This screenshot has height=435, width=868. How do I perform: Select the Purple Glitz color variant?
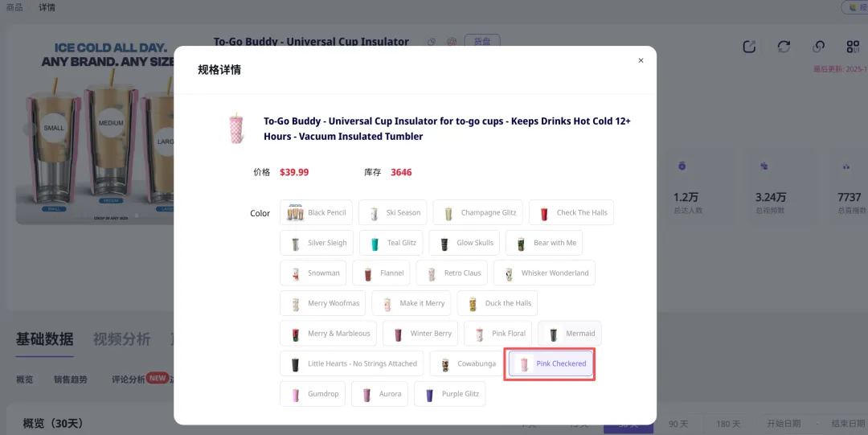pos(450,394)
